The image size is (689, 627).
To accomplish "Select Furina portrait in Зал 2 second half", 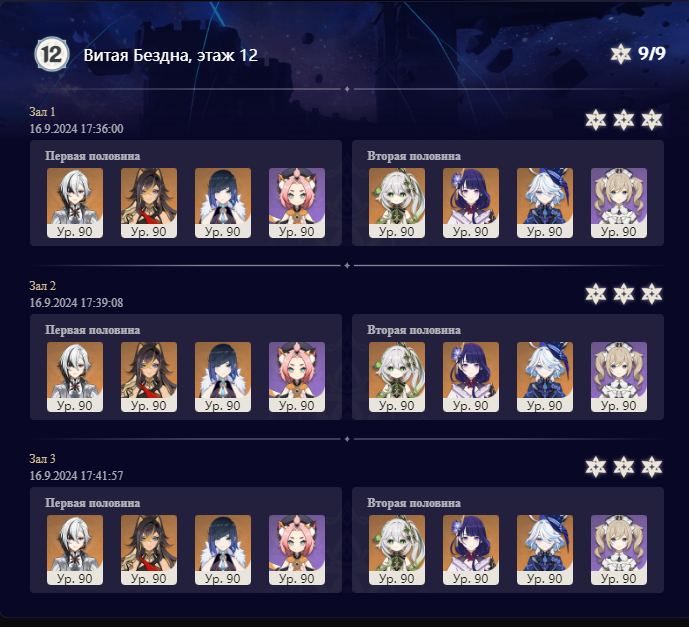I will coord(545,377).
